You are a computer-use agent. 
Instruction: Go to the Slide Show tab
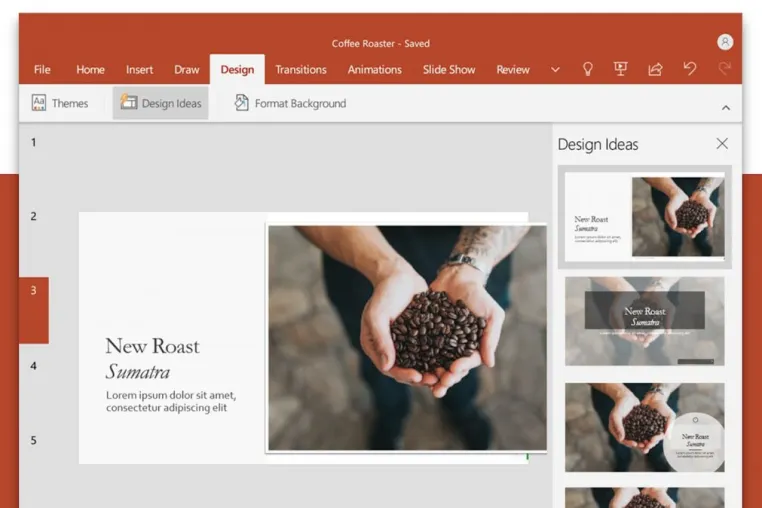(x=449, y=70)
